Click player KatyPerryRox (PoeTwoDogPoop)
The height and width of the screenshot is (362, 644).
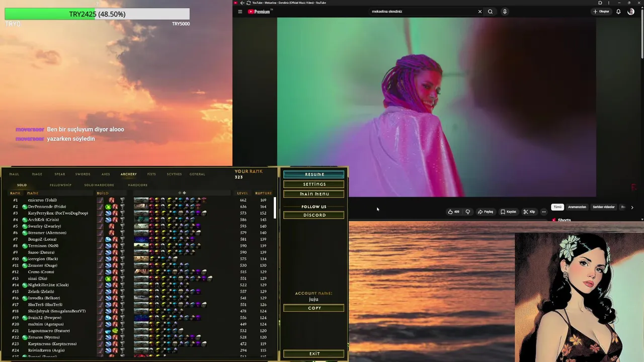58,213
